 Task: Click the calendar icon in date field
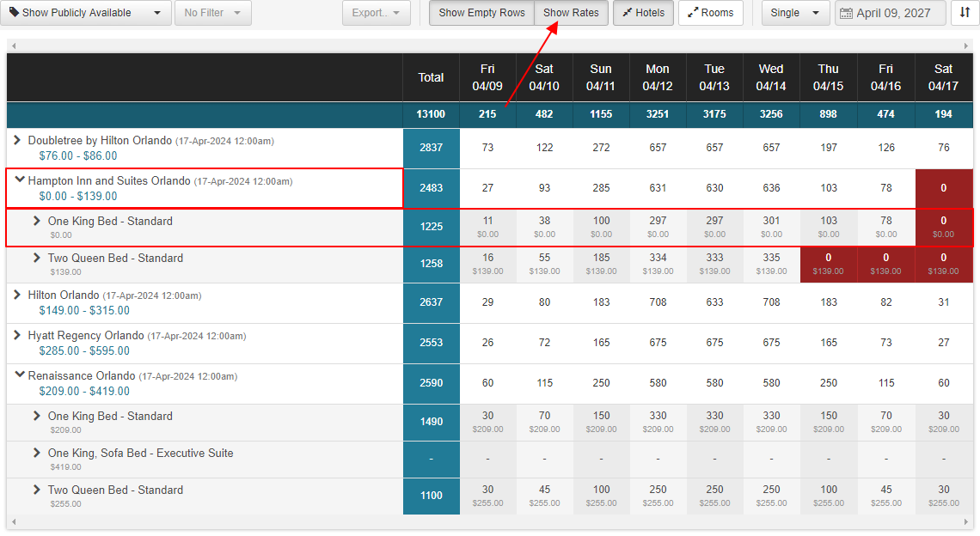[x=846, y=13]
